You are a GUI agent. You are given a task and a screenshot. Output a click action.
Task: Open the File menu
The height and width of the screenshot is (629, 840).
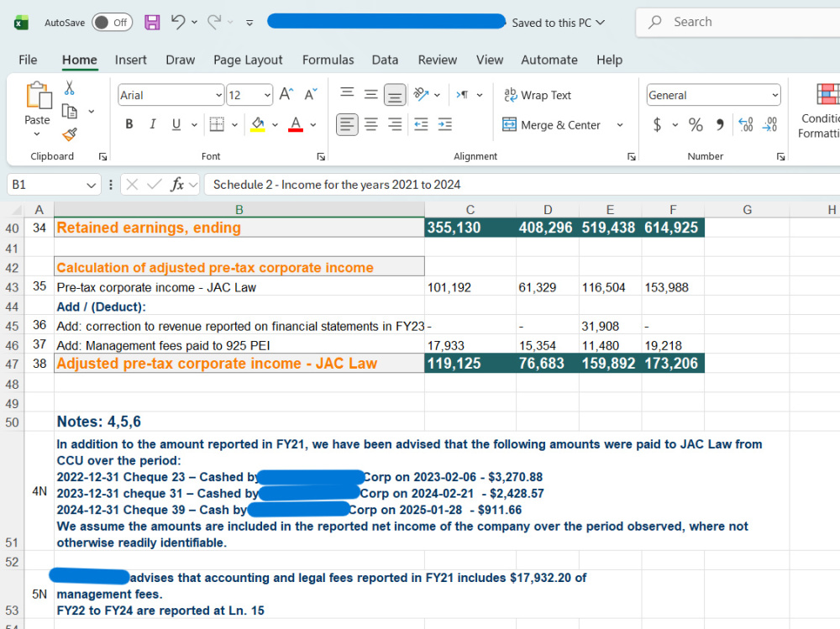(28, 60)
